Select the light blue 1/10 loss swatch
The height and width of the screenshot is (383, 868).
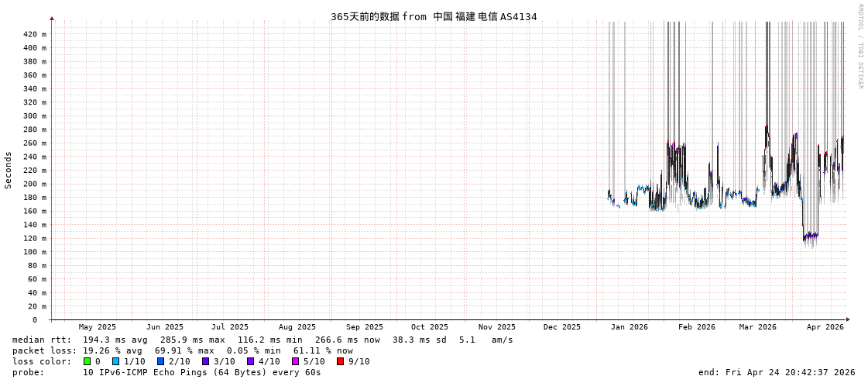[x=116, y=361]
